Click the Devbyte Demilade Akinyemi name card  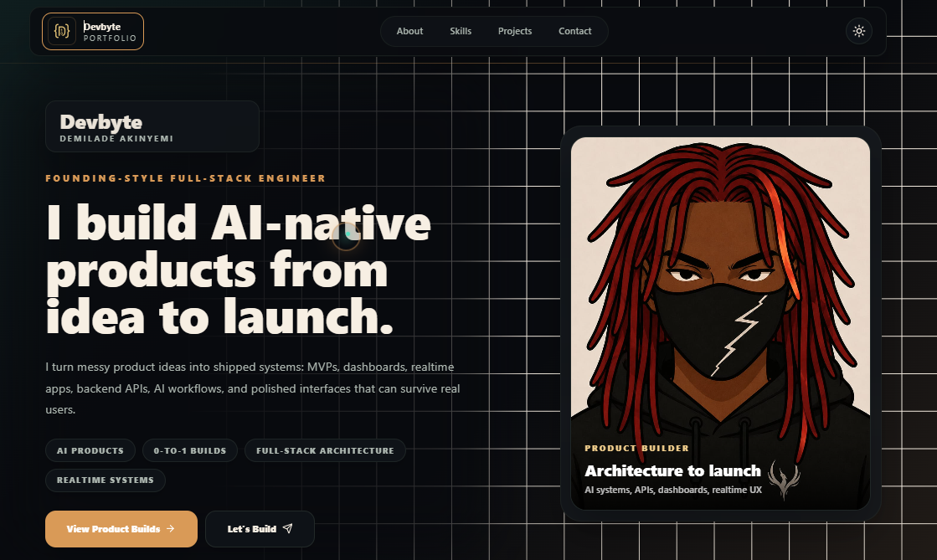[152, 126]
